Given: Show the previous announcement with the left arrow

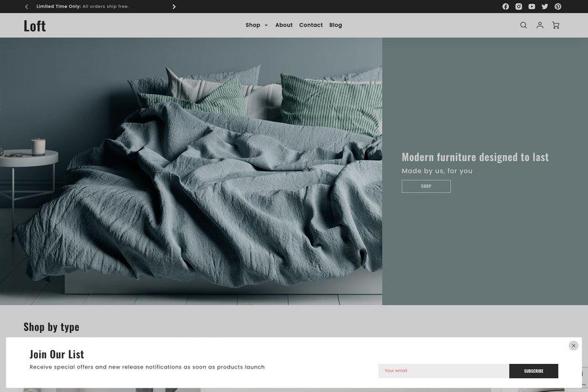Looking at the screenshot, I should [25, 6].
